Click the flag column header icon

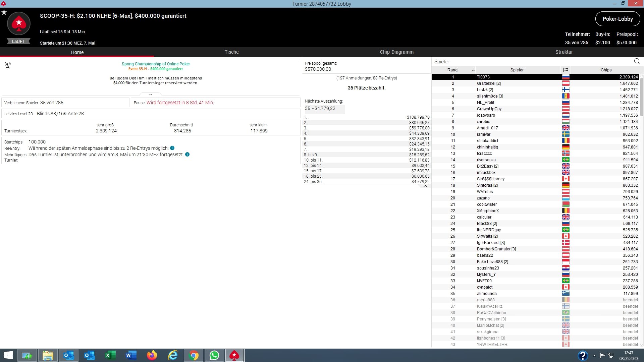(x=566, y=70)
